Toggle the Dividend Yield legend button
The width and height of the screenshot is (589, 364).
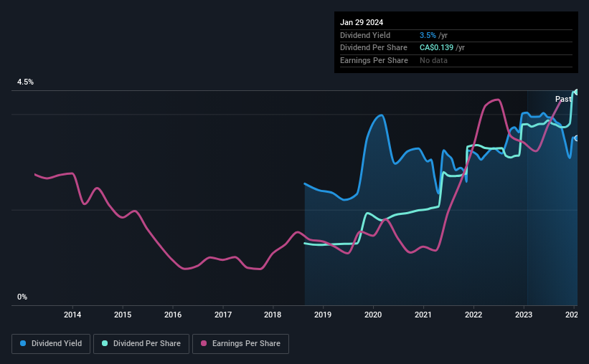(x=51, y=344)
